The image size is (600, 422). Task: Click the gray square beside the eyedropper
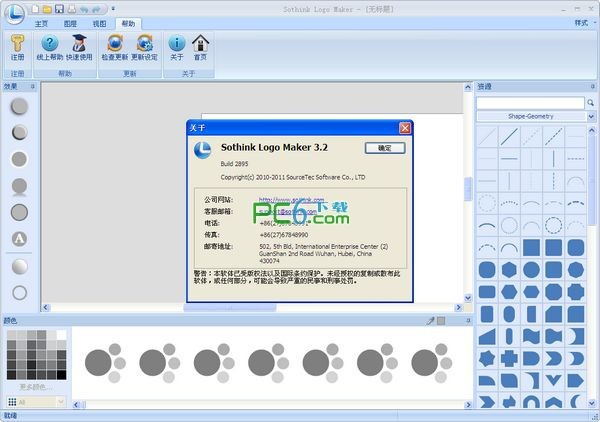click(441, 321)
